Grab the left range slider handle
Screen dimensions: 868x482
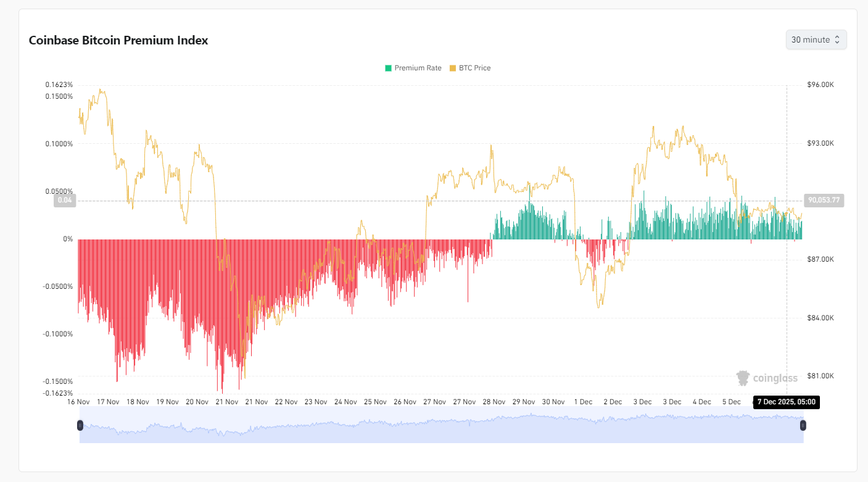pos(80,425)
